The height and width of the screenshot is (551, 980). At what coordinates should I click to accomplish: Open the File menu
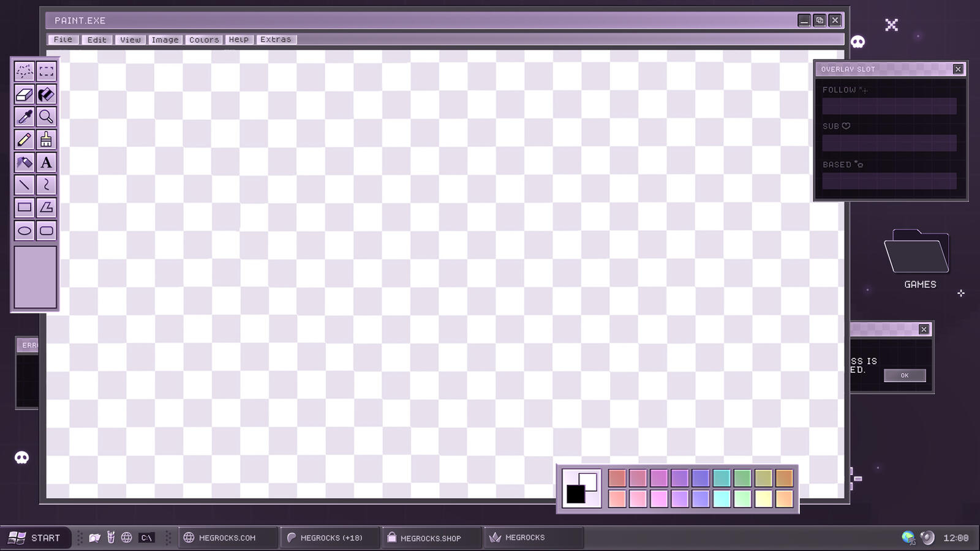[63, 39]
